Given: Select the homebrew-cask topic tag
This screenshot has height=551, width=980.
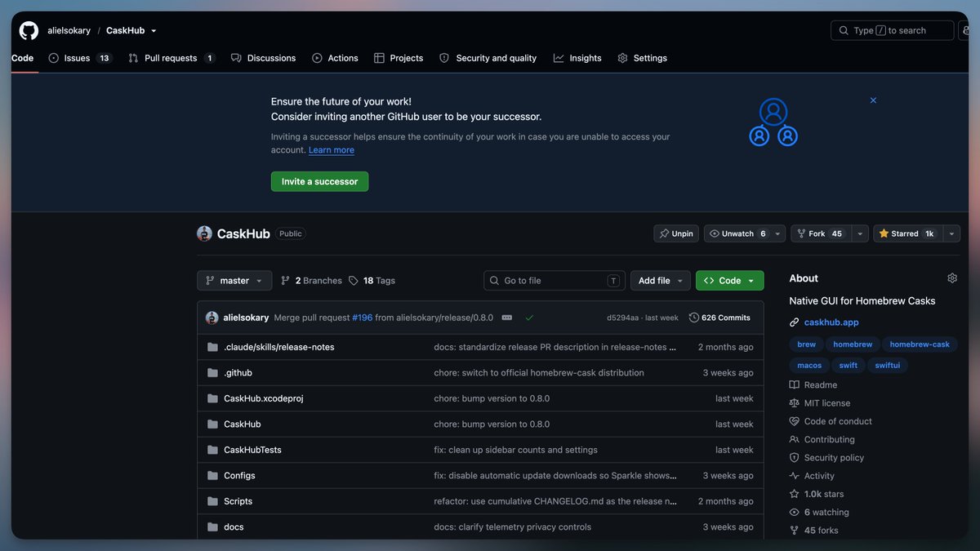Looking at the screenshot, I should pyautogui.click(x=920, y=344).
